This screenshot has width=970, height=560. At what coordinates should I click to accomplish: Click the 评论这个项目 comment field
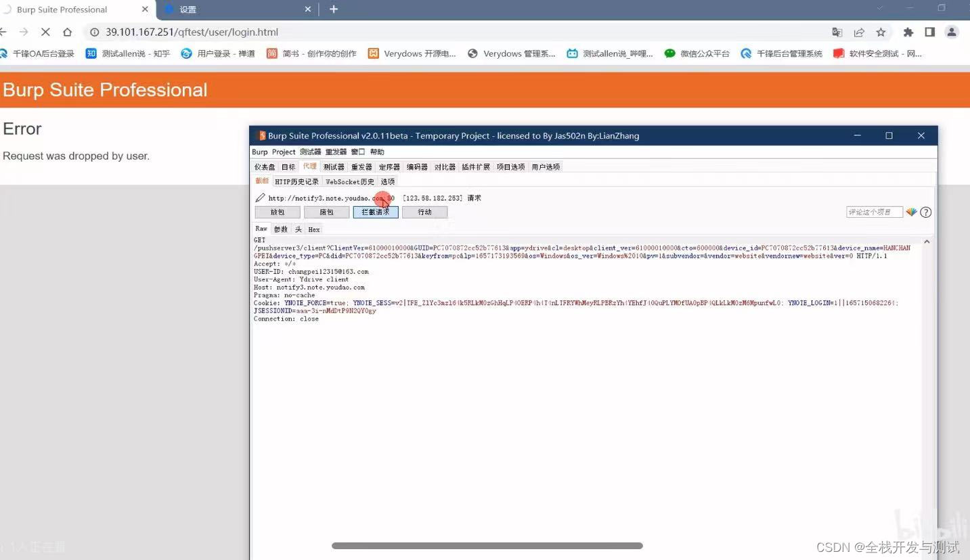tap(875, 212)
